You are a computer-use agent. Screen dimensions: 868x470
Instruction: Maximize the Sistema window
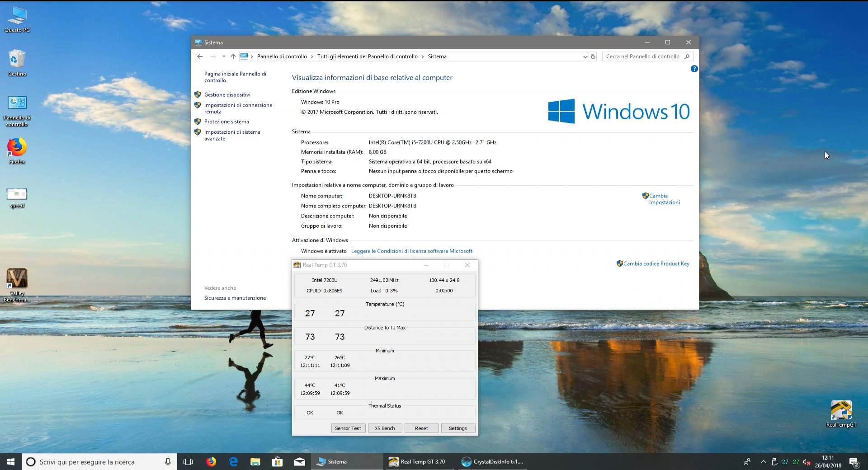(x=667, y=42)
